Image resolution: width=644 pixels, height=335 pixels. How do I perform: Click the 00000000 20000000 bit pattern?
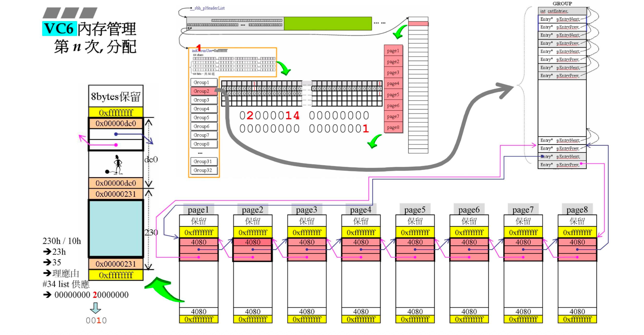[92, 295]
